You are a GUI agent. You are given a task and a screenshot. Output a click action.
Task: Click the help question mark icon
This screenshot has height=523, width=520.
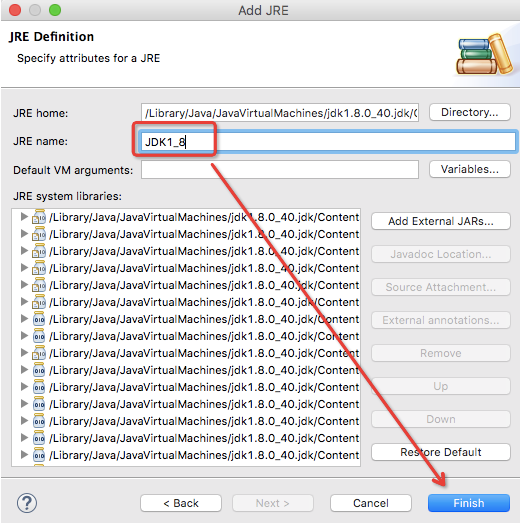pos(27,503)
